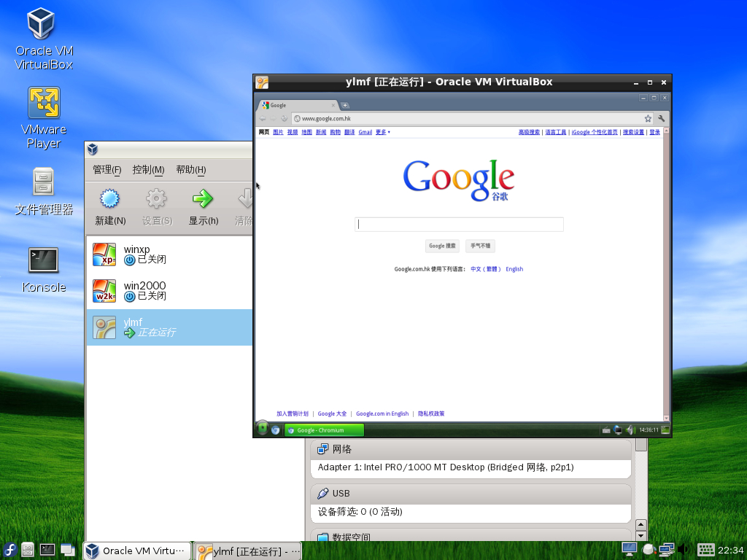Image resolution: width=747 pixels, height=560 pixels.
Task: Expand the 更多 dropdown on Google
Action: pos(382,132)
